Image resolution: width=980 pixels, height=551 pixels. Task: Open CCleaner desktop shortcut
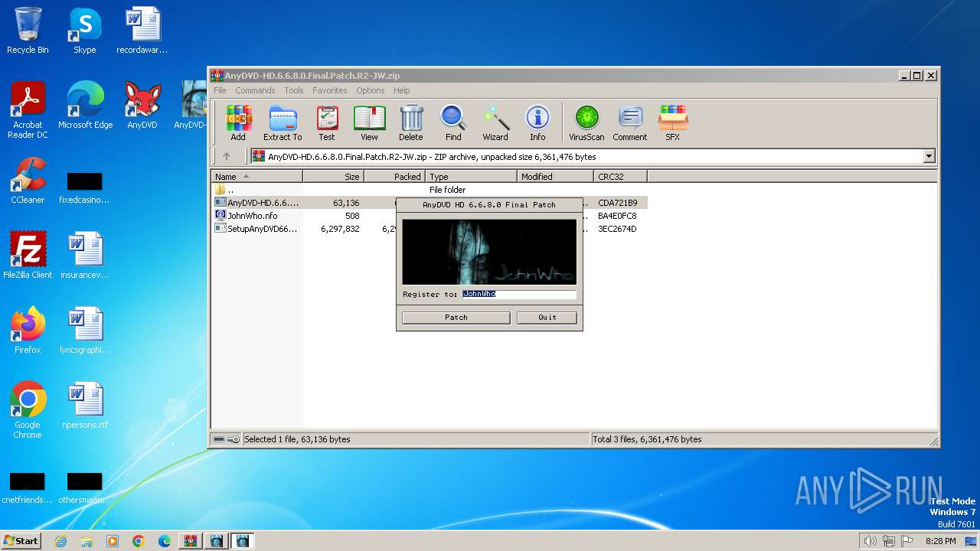(x=28, y=181)
